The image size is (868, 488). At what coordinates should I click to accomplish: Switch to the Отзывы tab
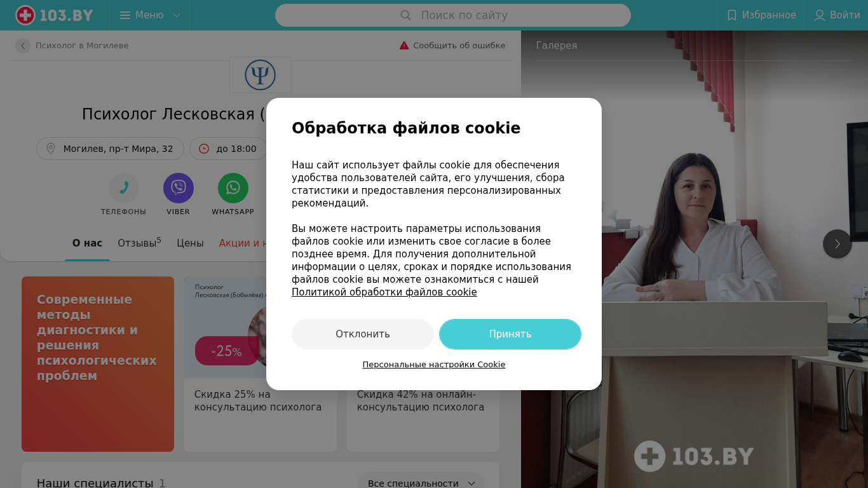[139, 243]
